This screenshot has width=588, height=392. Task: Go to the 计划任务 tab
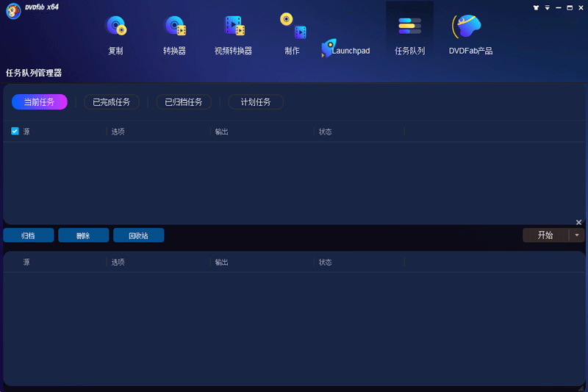[x=256, y=102]
